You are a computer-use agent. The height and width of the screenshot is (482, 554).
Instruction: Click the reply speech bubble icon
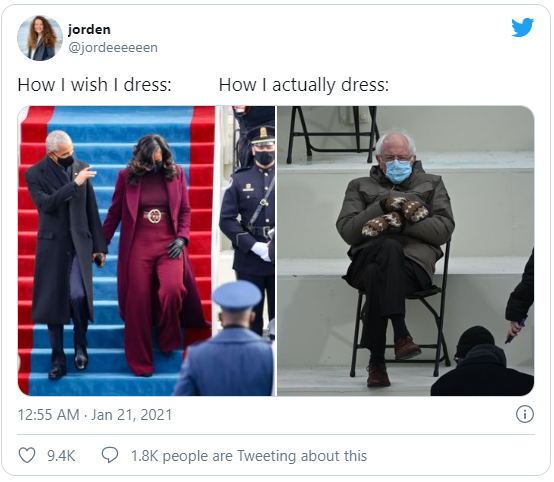(110, 455)
